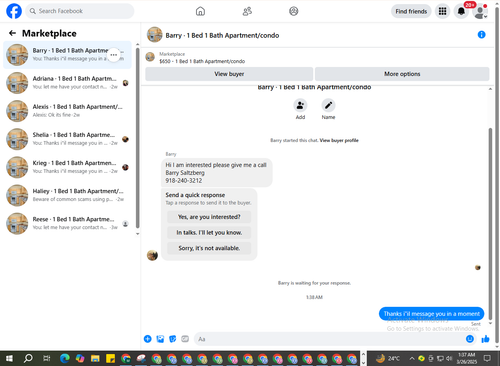The height and width of the screenshot is (366, 500).
Task: Send 'Yes, are you interested?' quick response
Action: 209,217
